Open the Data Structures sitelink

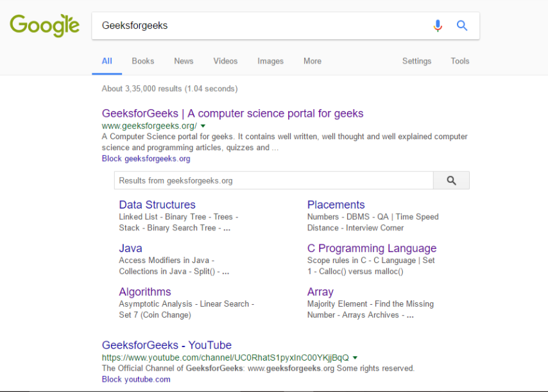coord(157,205)
